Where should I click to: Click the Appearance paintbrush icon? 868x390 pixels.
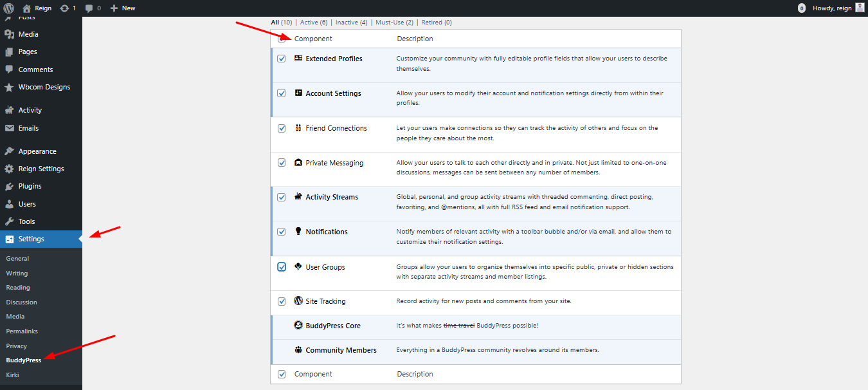point(9,151)
